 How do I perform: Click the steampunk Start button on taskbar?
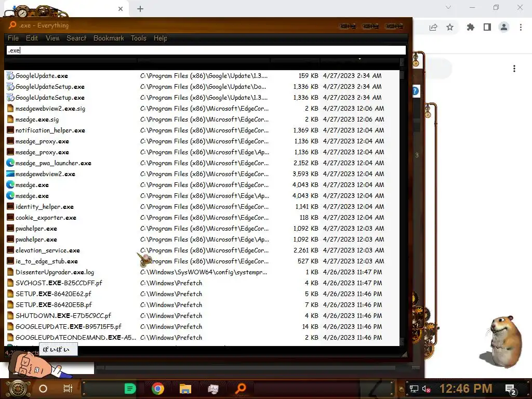pyautogui.click(x=17, y=389)
